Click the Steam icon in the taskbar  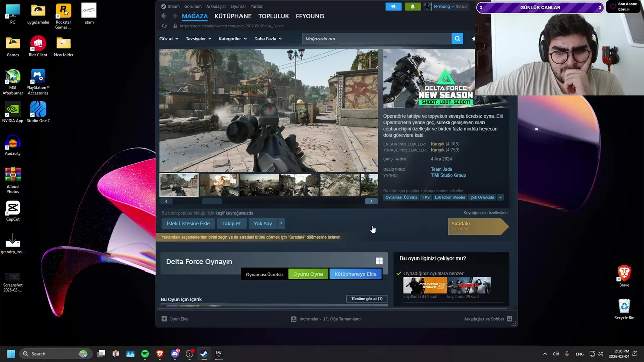tap(204, 354)
